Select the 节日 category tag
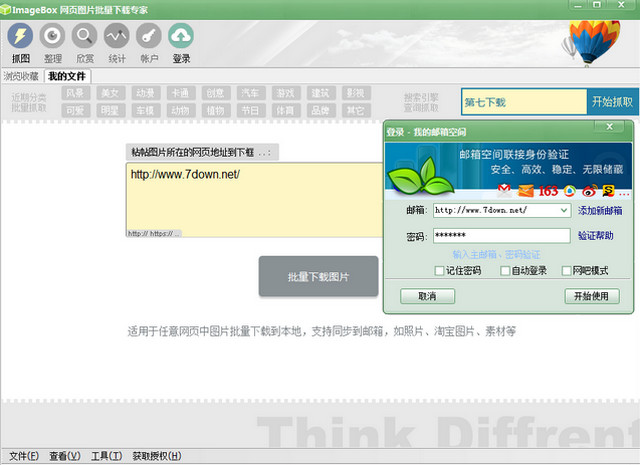Image resolution: width=640 pixels, height=465 pixels. 251,110
